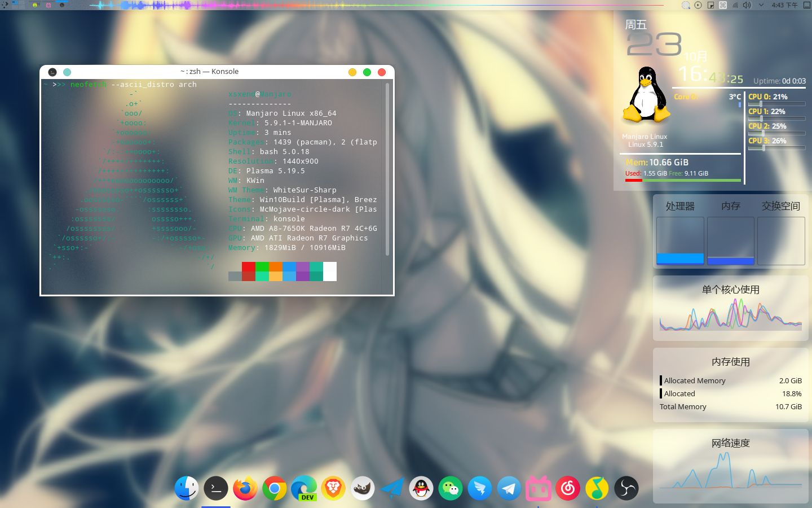Open the media player tray icon
Screen dimensions: 812x508
(698, 5)
